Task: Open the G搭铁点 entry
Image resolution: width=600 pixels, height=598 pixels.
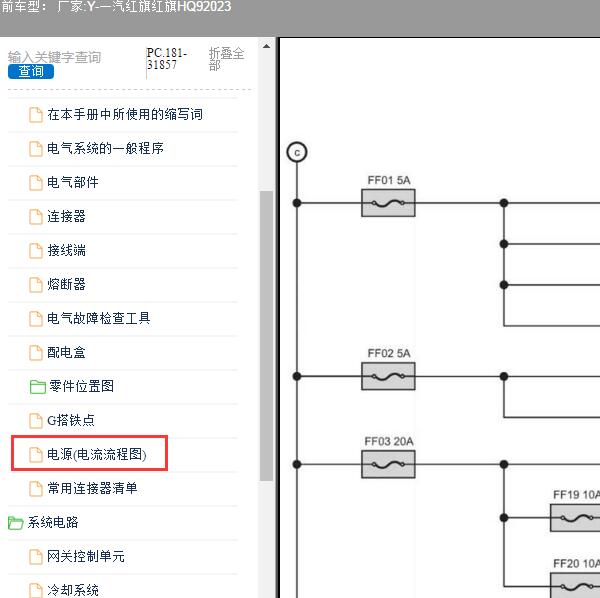Action: point(71,420)
